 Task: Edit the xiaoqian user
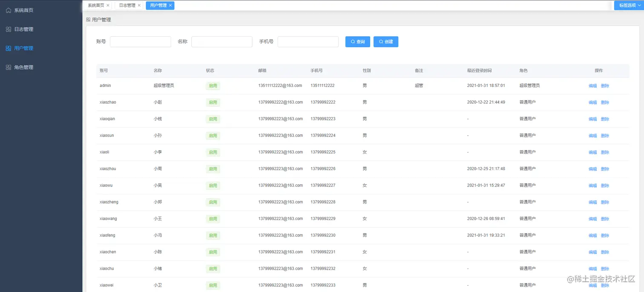pos(592,119)
